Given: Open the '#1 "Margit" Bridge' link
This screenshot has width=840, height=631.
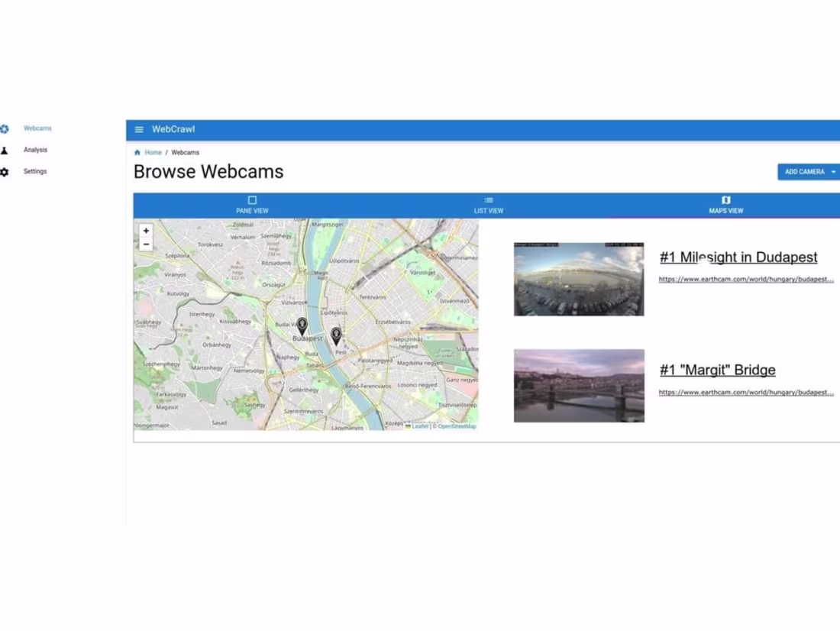Looking at the screenshot, I should (718, 369).
